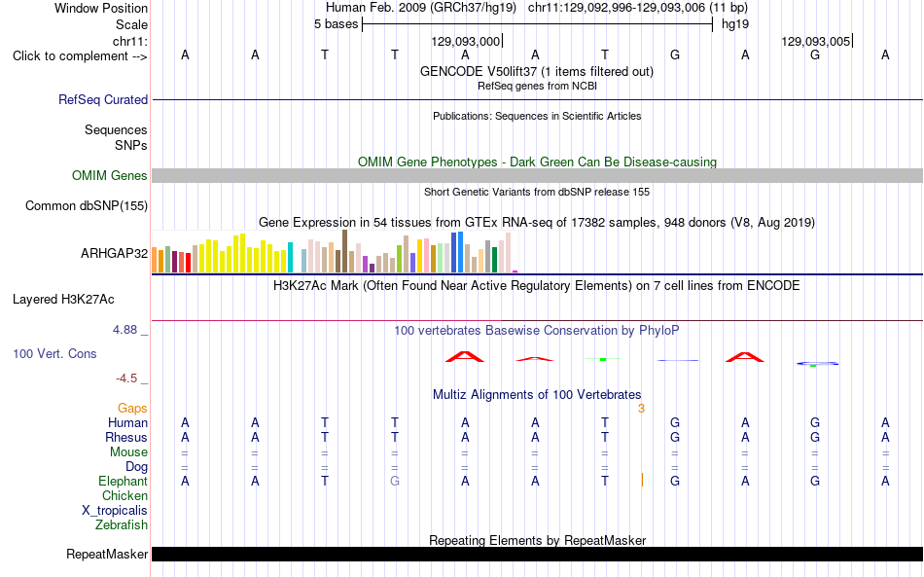Click the Sequences track label

pyautogui.click(x=116, y=129)
